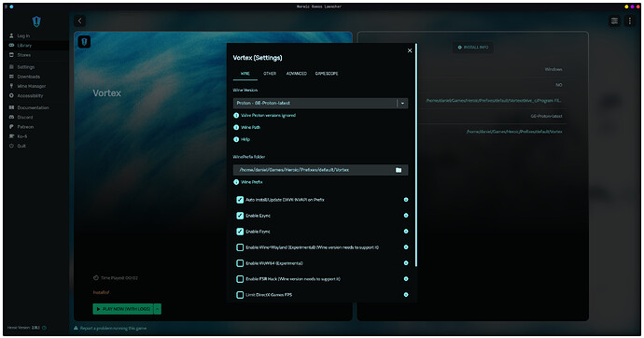Enable Wine-Wayland experimental checkbox
This screenshot has height=338, width=644.
tap(240, 247)
